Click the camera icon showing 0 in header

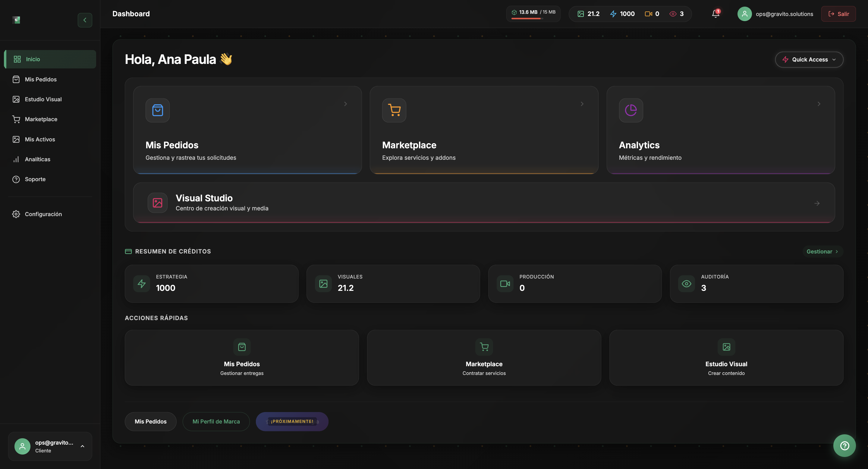click(x=648, y=14)
